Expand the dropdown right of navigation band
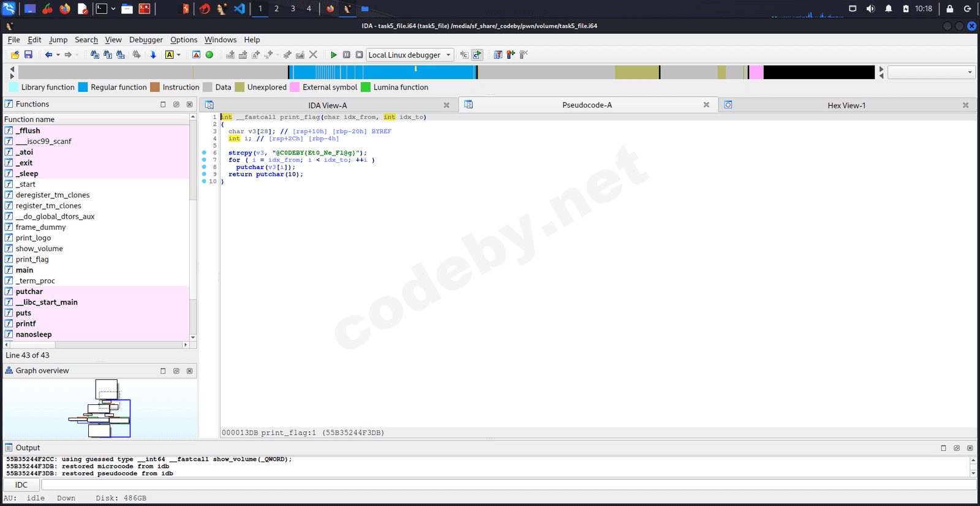 tap(931, 72)
